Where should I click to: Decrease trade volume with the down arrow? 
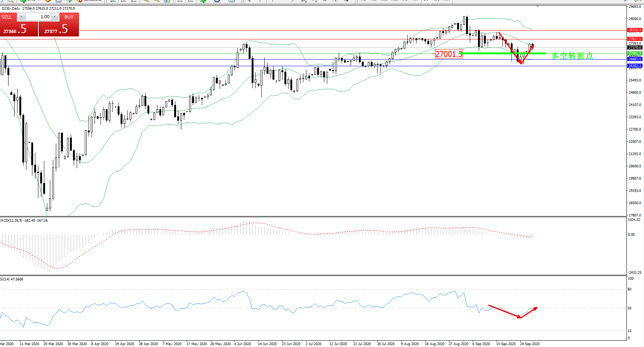(x=21, y=17)
